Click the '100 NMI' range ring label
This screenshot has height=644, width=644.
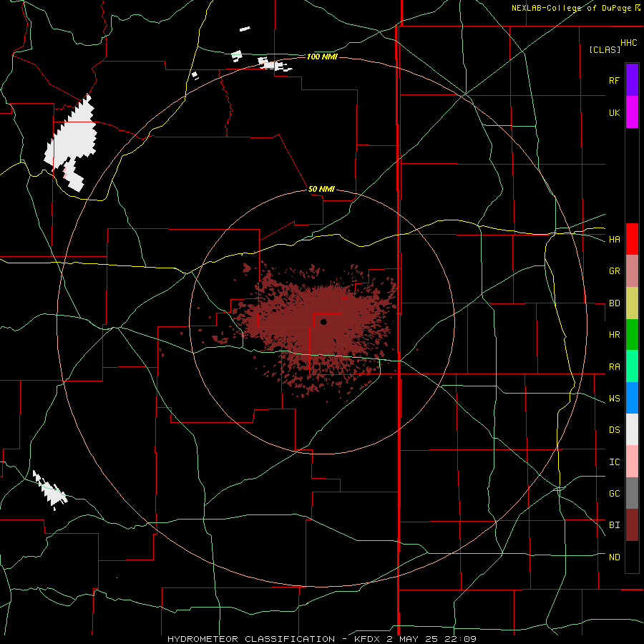322,57
